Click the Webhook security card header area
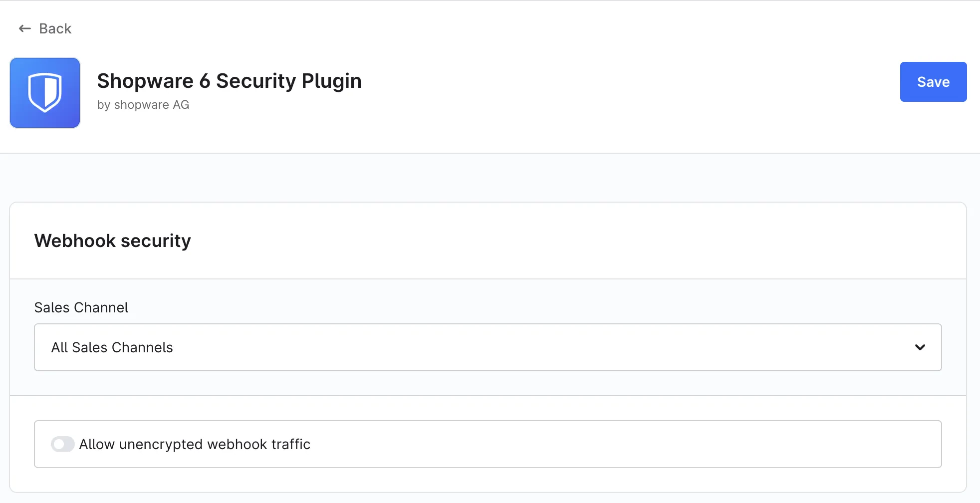The width and height of the screenshot is (980, 503). pos(488,241)
